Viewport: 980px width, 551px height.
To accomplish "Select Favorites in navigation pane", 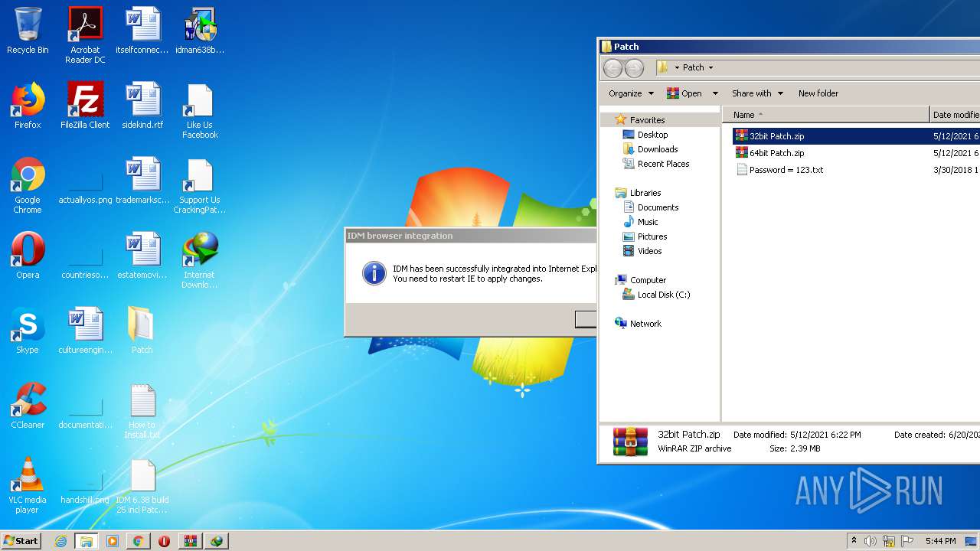I will pyautogui.click(x=647, y=120).
